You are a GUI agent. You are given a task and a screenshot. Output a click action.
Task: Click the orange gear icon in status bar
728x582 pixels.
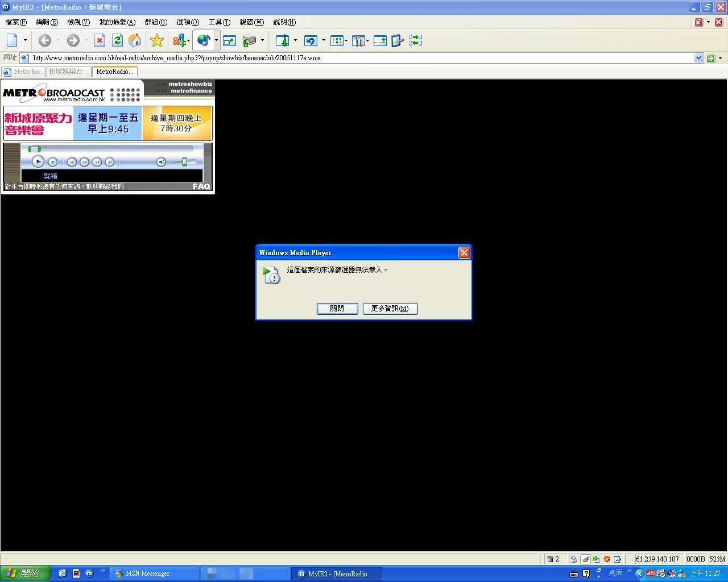coord(607,559)
